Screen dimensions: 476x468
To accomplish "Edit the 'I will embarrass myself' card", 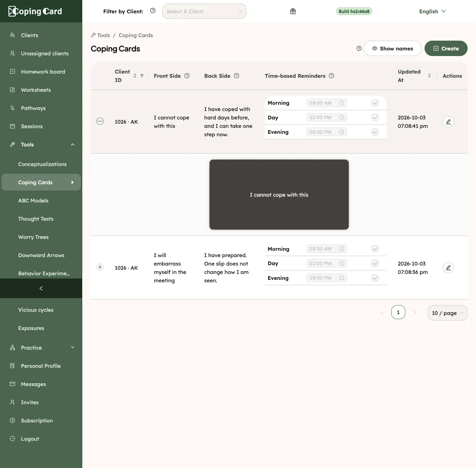I will point(448,268).
